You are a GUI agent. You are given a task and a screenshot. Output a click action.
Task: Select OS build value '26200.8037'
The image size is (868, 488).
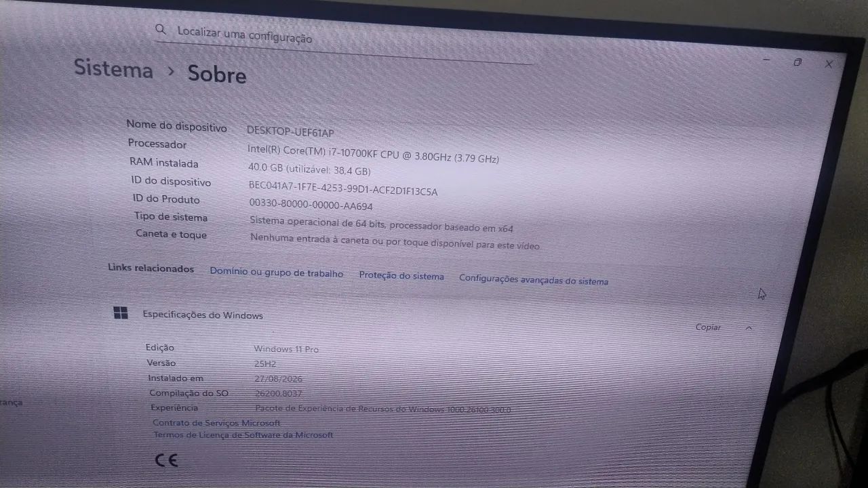coord(279,393)
